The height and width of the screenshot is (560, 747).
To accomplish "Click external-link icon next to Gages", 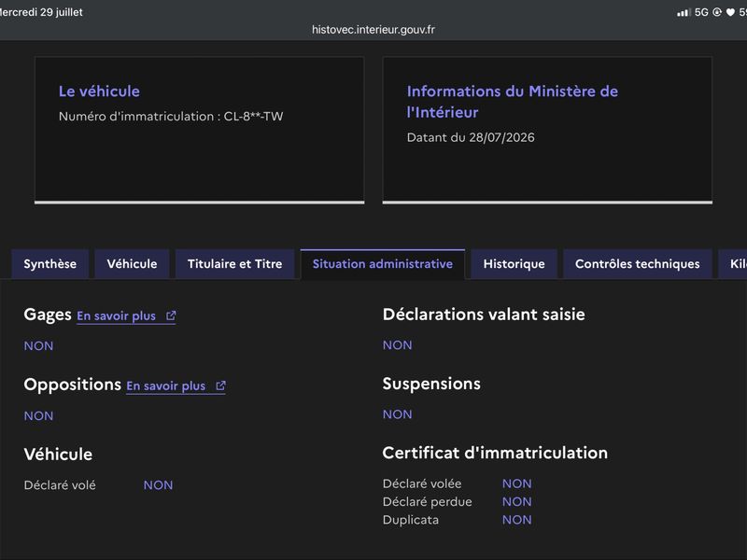I will (171, 315).
